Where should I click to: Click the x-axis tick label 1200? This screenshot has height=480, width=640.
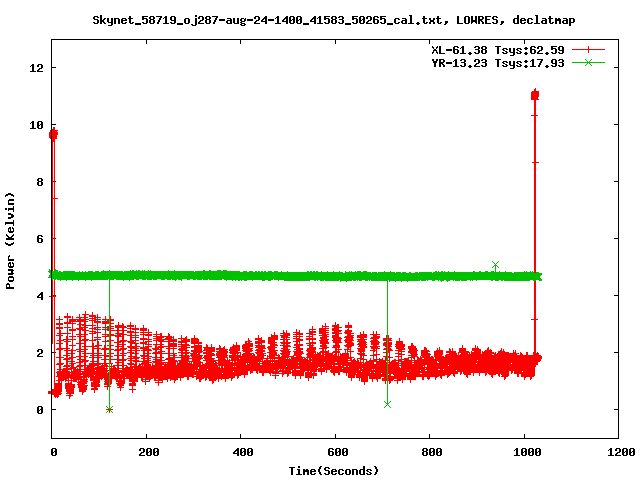click(621, 452)
